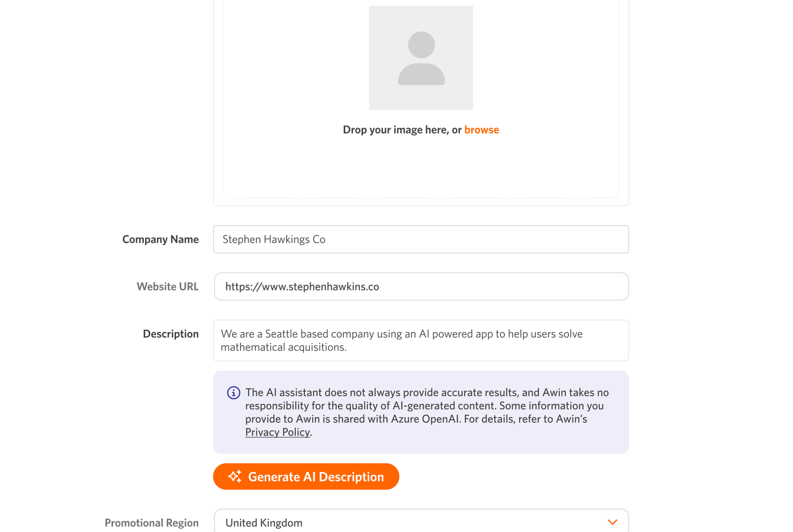Viewport: 793px width, 532px height.
Task: Click the info icon in AI notice
Action: pos(233,392)
